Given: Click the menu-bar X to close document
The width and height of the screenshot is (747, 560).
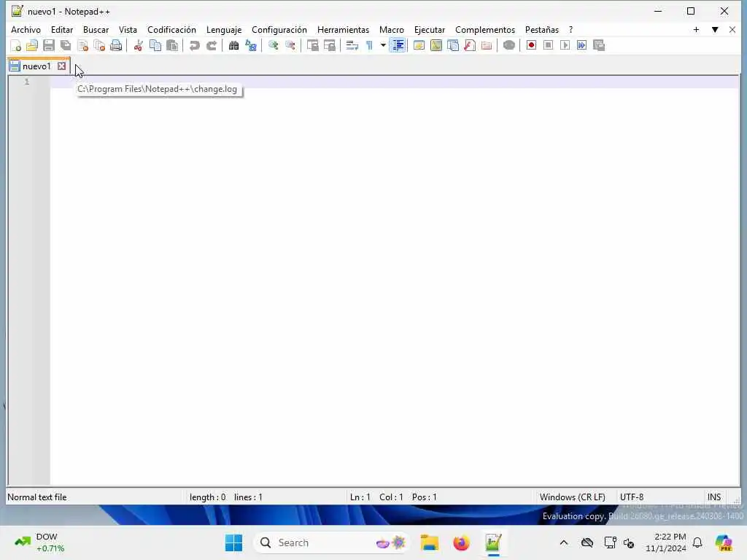Looking at the screenshot, I should click(x=732, y=29).
